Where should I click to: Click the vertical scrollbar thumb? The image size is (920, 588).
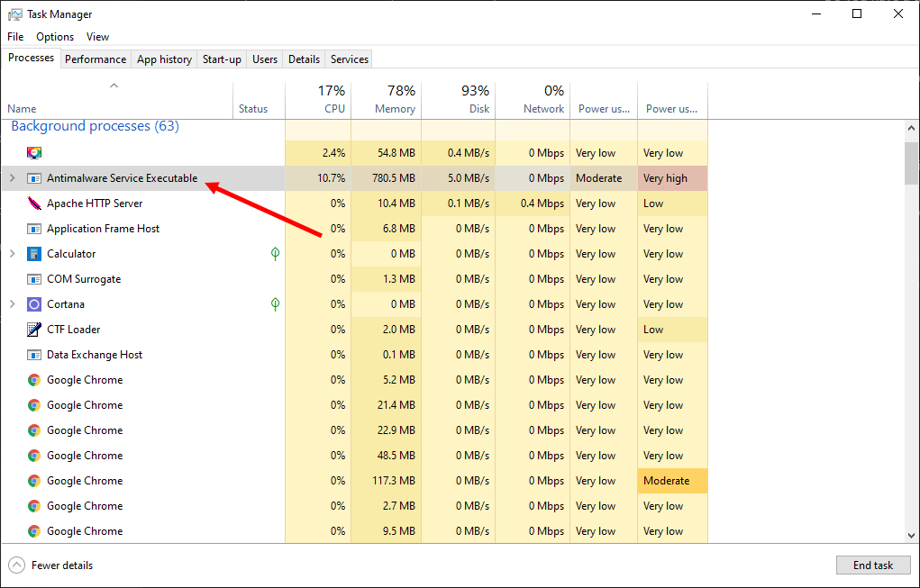point(911,163)
